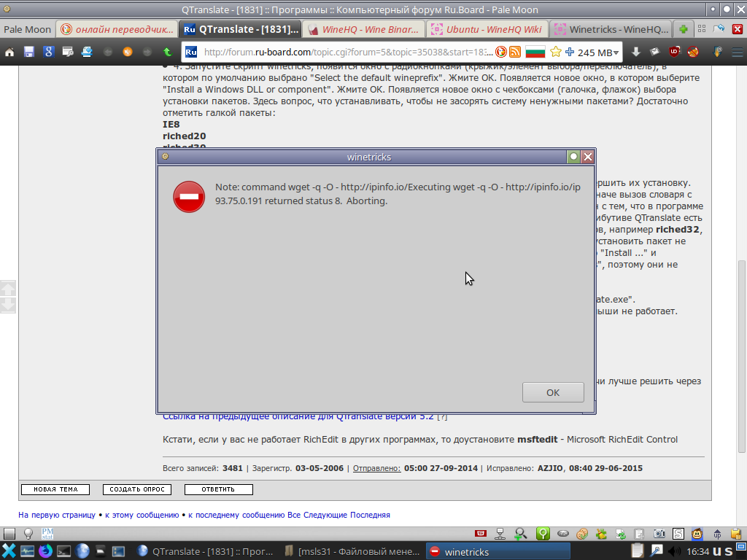Click the clock showing 16:34
This screenshot has height=560, width=747.
[x=698, y=551]
